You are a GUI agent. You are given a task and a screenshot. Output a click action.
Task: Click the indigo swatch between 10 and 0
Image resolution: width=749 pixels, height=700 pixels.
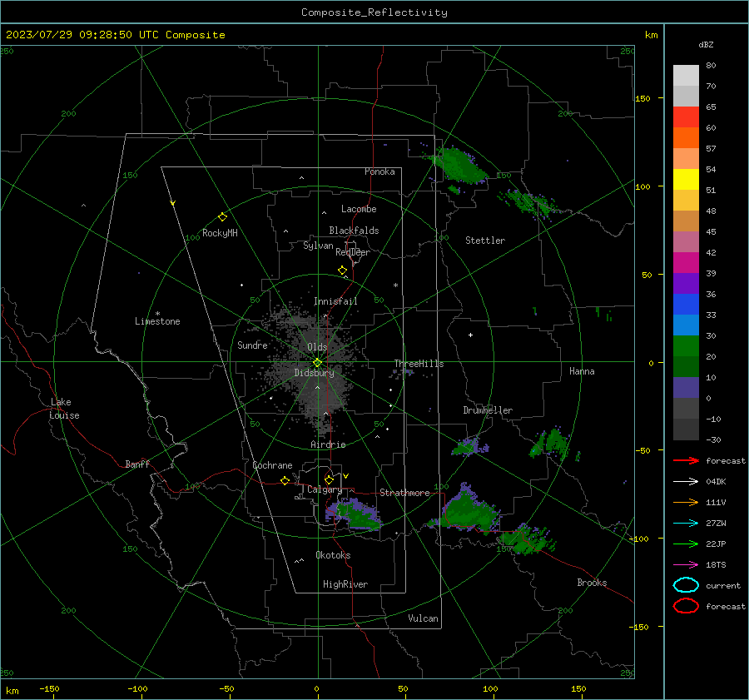tap(686, 388)
